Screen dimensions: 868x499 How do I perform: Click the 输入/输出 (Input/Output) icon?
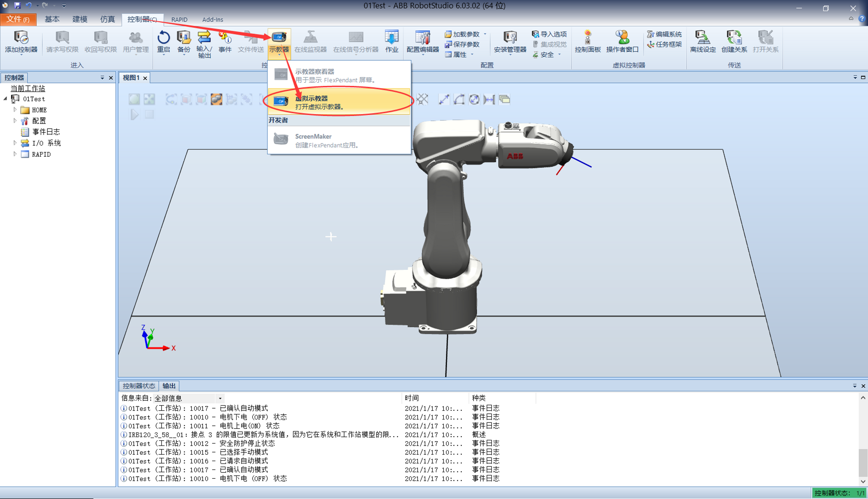204,42
